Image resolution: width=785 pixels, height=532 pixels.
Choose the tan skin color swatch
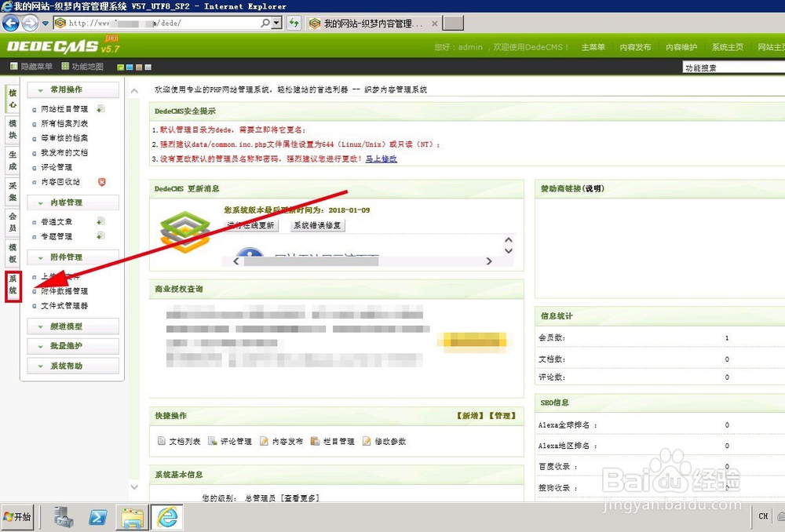(139, 67)
